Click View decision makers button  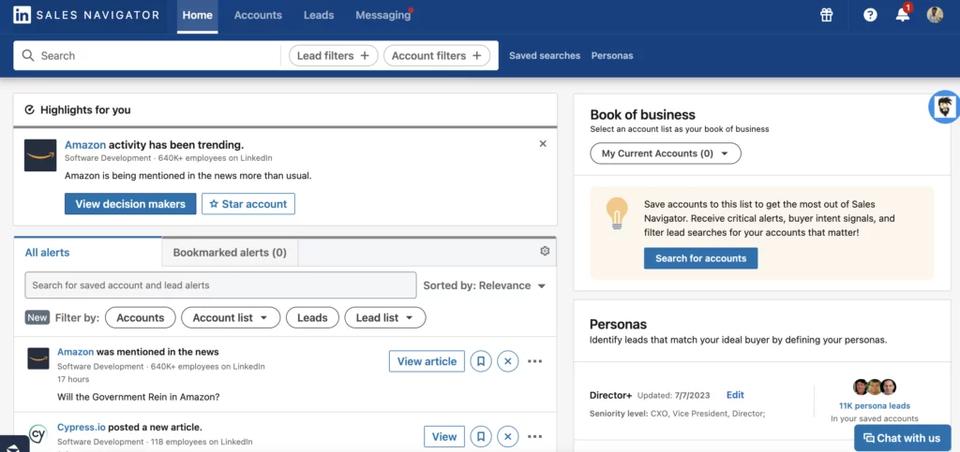(130, 204)
